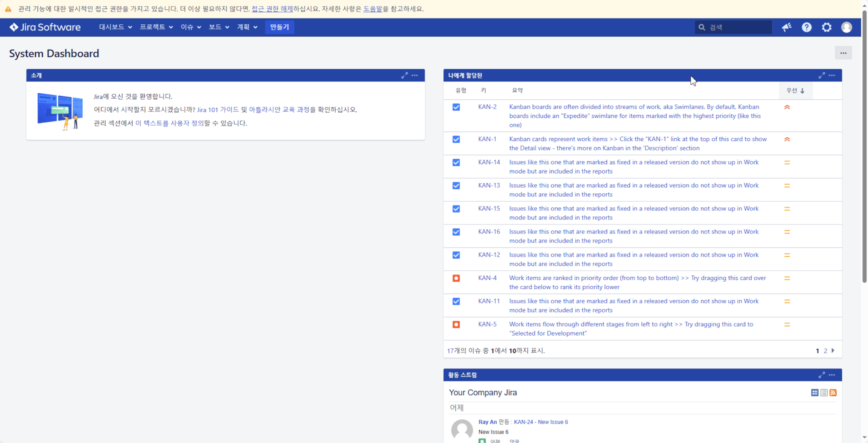The image size is (868, 443).
Task: Click Ray An's avatar in activity stream
Action: click(x=462, y=430)
